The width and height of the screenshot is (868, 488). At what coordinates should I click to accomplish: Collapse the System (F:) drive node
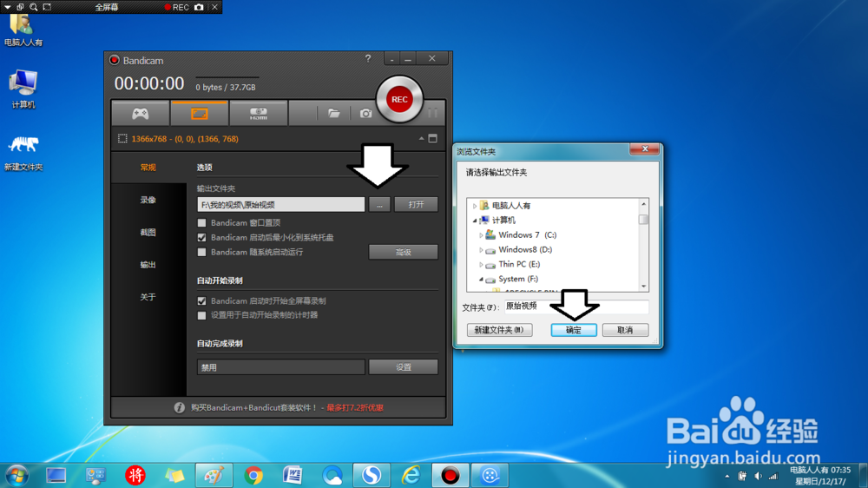point(481,280)
